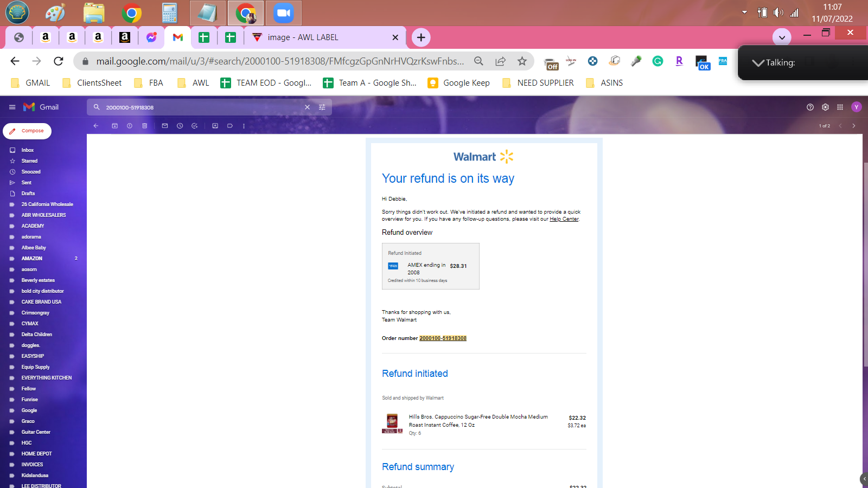
Task: Expand the Talking overlay chevron
Action: coord(758,63)
